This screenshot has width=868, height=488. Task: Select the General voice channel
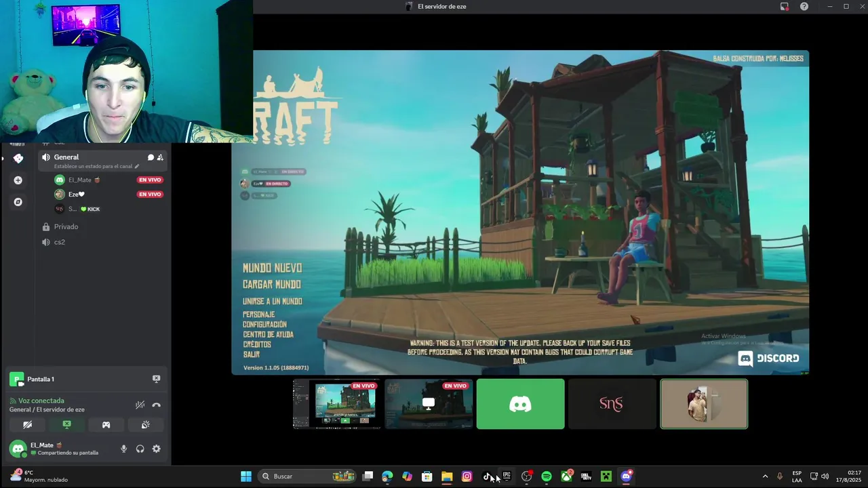pos(66,157)
